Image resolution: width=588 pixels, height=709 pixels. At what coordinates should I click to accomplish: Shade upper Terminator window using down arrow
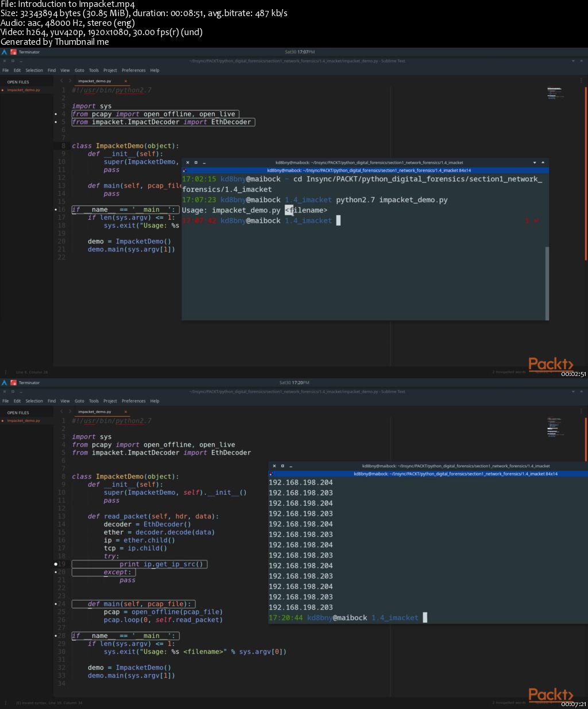[535, 162]
